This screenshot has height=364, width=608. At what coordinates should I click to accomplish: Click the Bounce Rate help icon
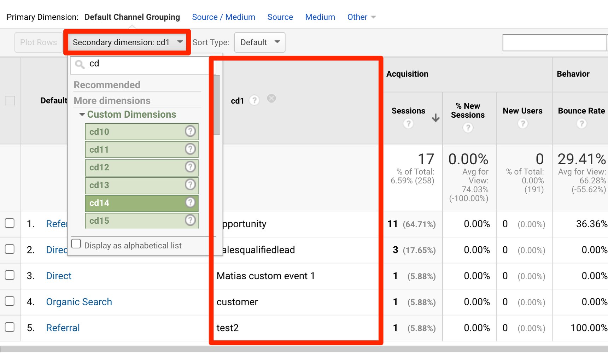tap(582, 124)
